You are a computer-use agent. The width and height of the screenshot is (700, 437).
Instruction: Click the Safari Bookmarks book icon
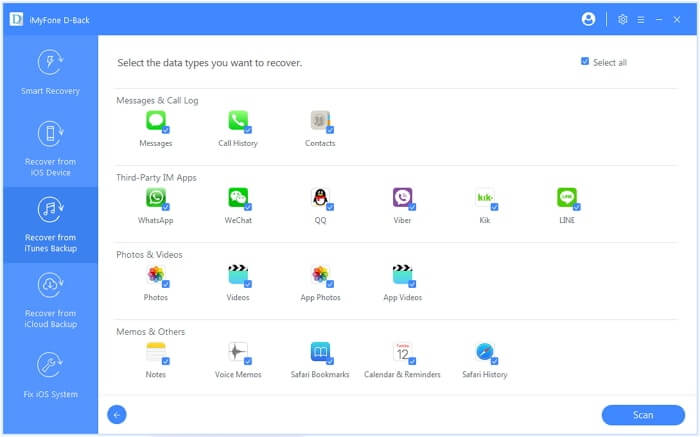320,352
